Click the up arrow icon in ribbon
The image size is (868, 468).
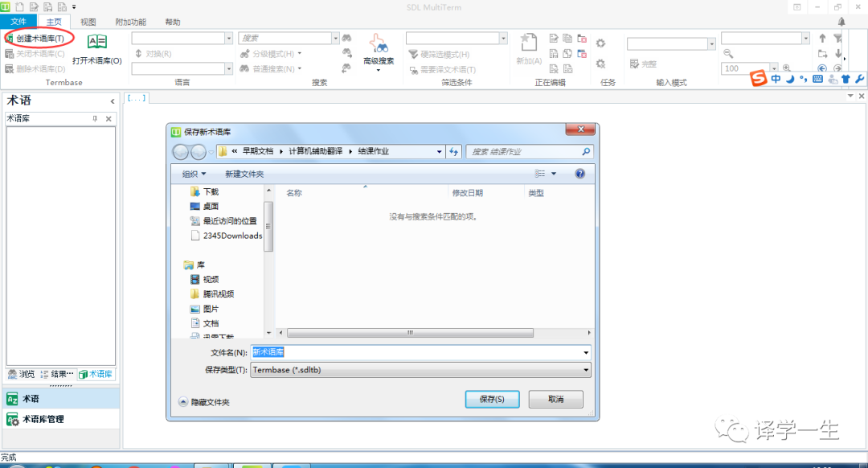click(x=823, y=39)
